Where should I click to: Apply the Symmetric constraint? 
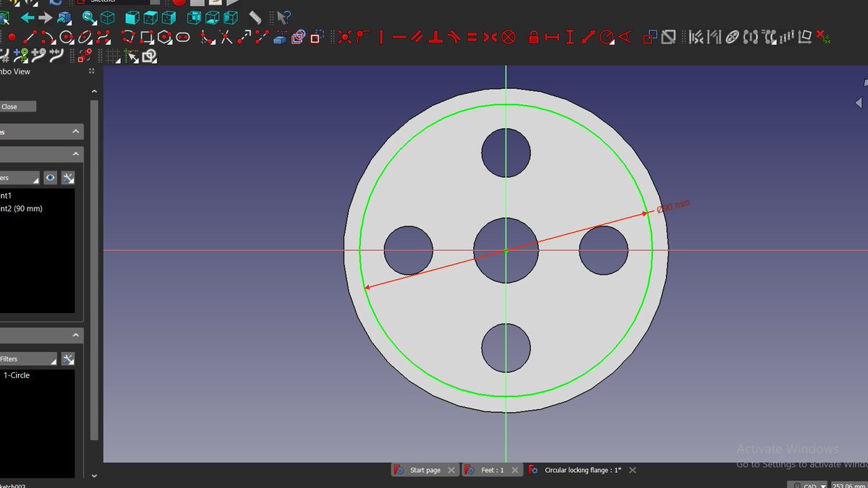coord(490,37)
